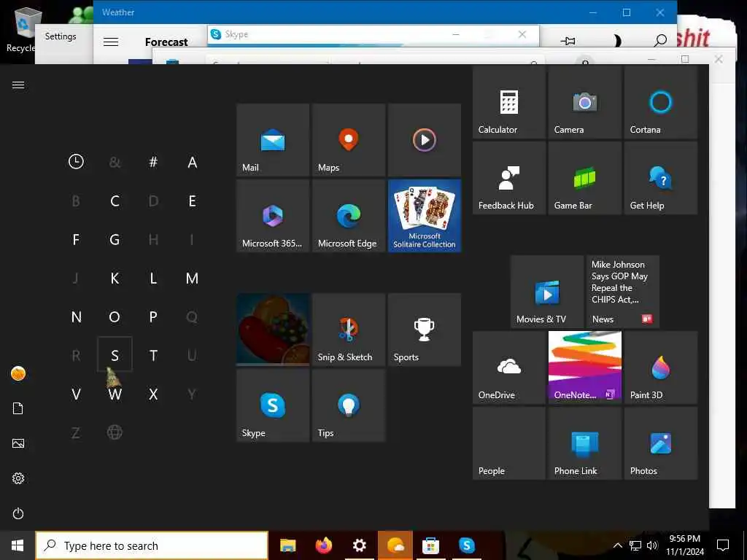Open Documents from Start sidebar
Image resolution: width=747 pixels, height=560 pixels.
tap(18, 408)
